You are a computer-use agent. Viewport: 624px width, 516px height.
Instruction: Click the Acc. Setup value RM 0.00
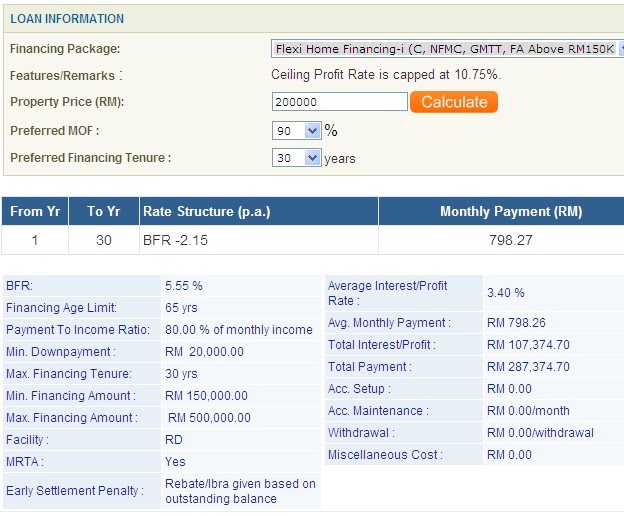tap(509, 388)
